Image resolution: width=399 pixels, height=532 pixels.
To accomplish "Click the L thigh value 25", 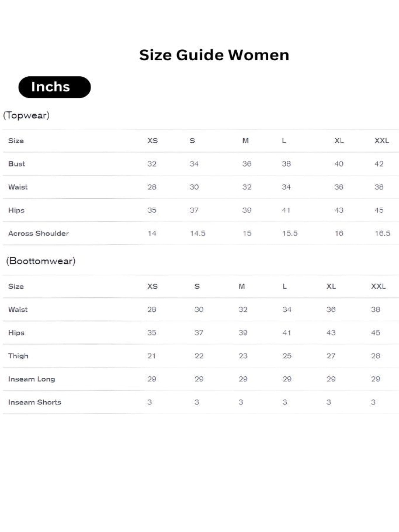I will (x=287, y=356).
